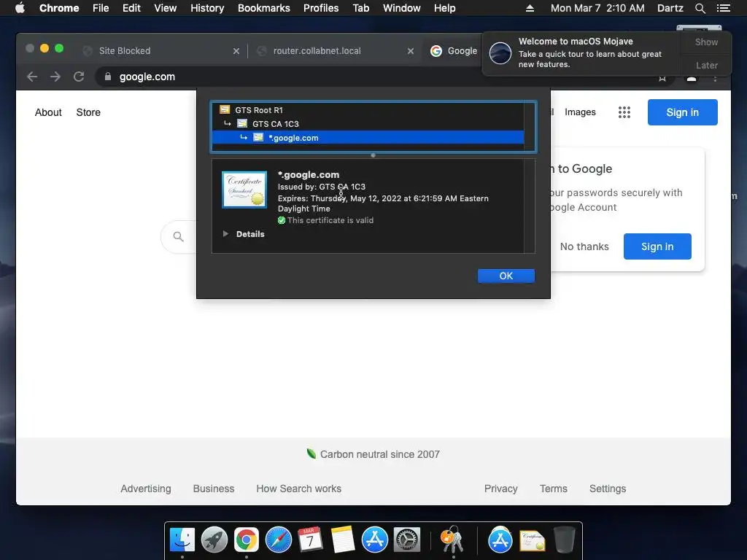
Task: Click the eject icon in menu bar
Action: 530,8
